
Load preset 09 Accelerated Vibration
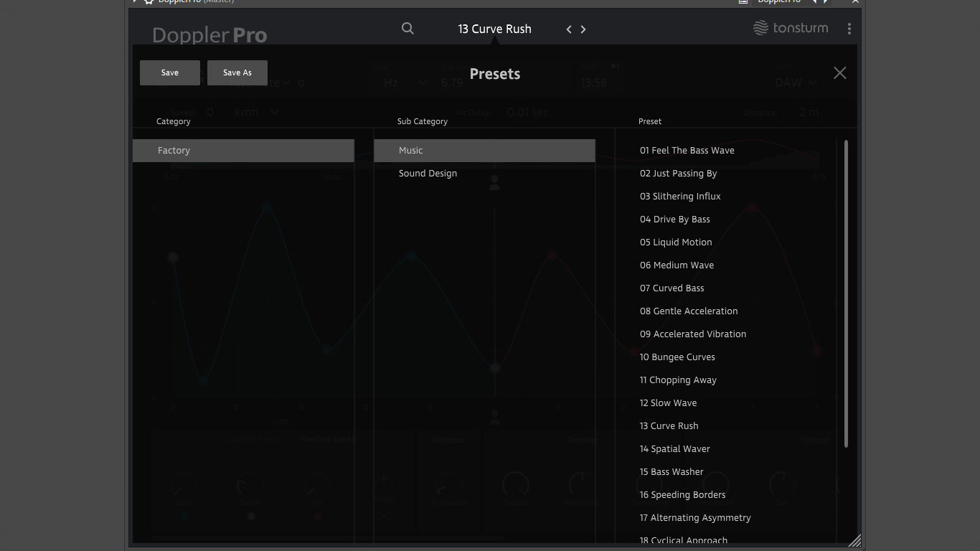pos(693,334)
